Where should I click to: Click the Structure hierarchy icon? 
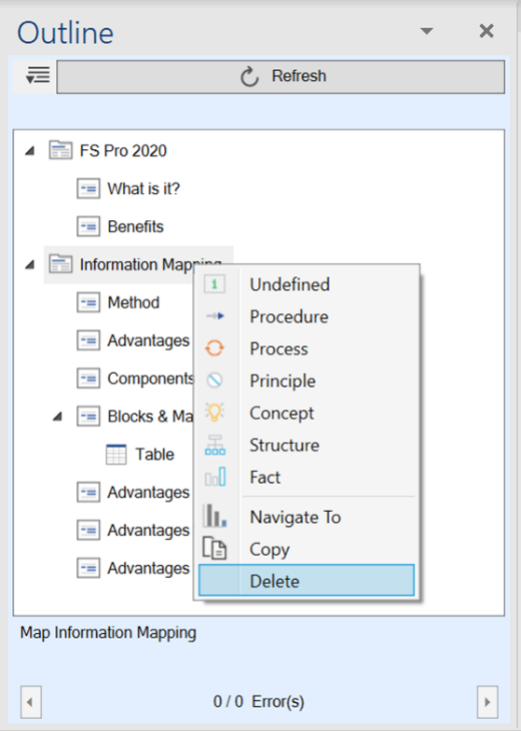click(215, 445)
